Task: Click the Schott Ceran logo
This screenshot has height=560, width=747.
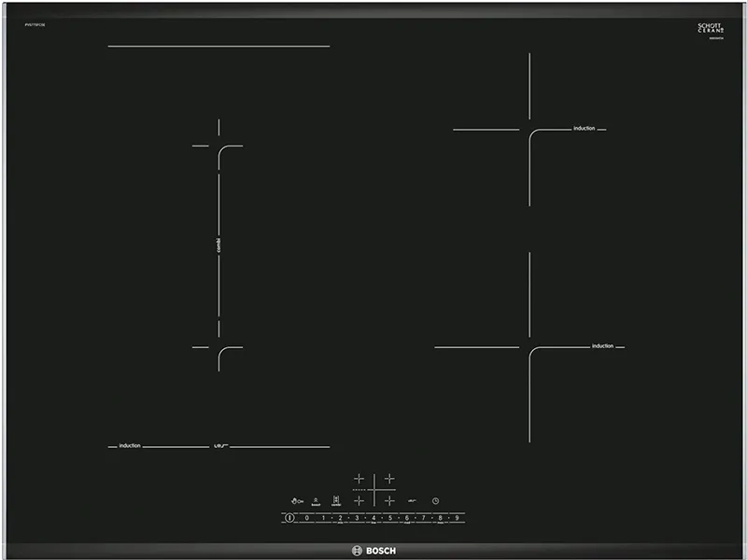Action: [710, 28]
